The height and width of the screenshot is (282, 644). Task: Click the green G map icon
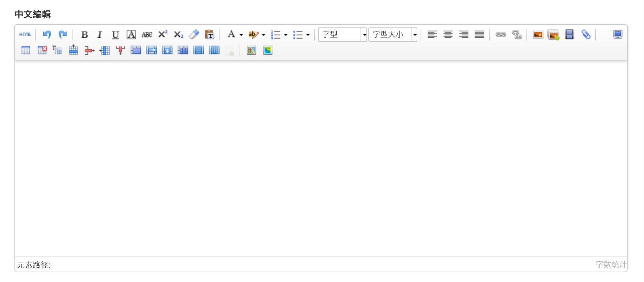[x=267, y=50]
